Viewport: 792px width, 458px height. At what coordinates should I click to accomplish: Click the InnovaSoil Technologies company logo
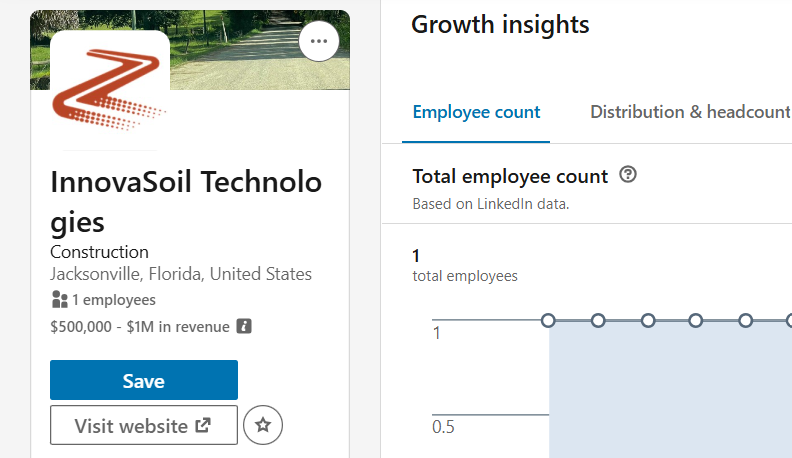tap(110, 90)
